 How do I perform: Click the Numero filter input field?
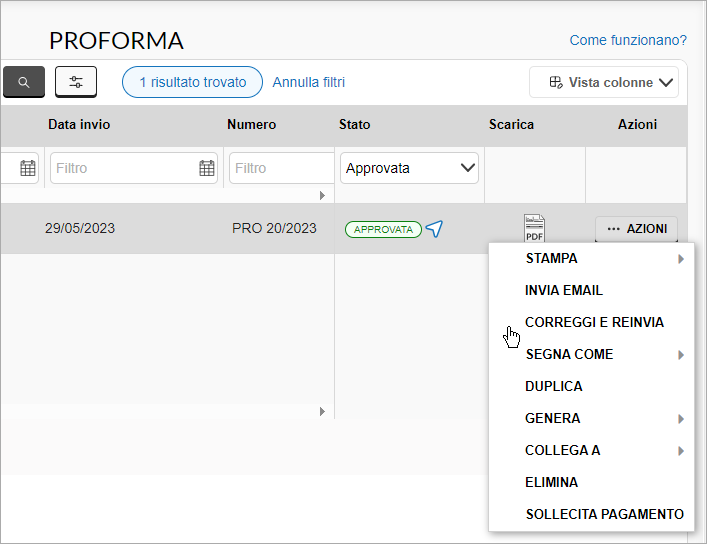(x=282, y=168)
